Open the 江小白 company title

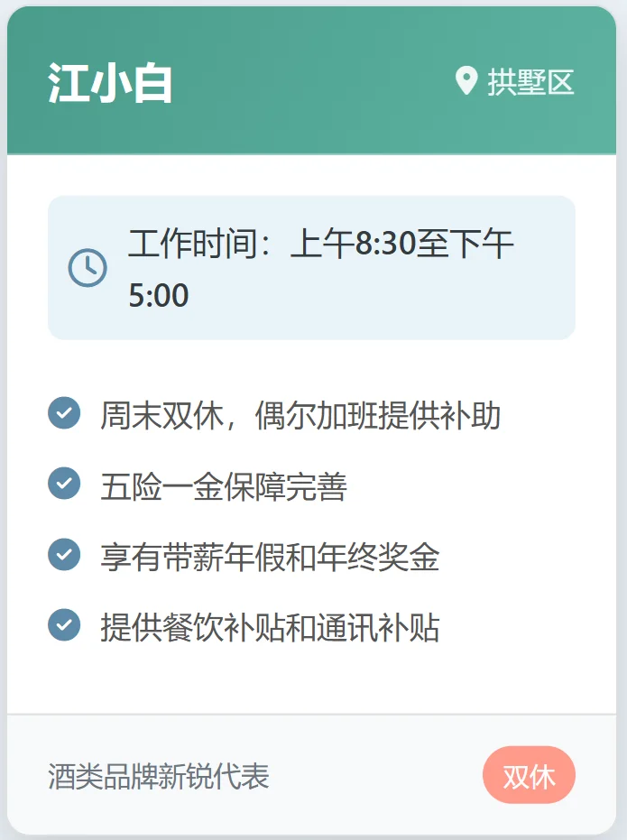pos(110,83)
